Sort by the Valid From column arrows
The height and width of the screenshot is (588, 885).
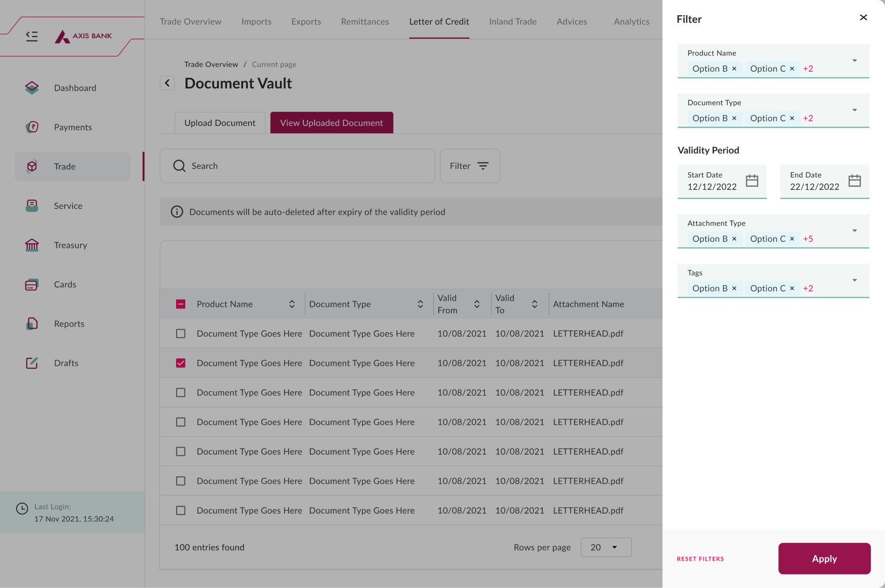477,304
